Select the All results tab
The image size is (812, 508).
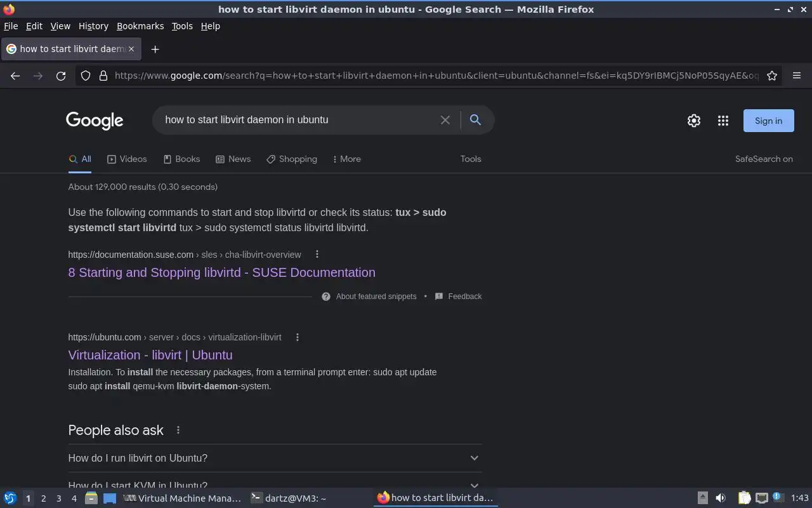[80, 159]
